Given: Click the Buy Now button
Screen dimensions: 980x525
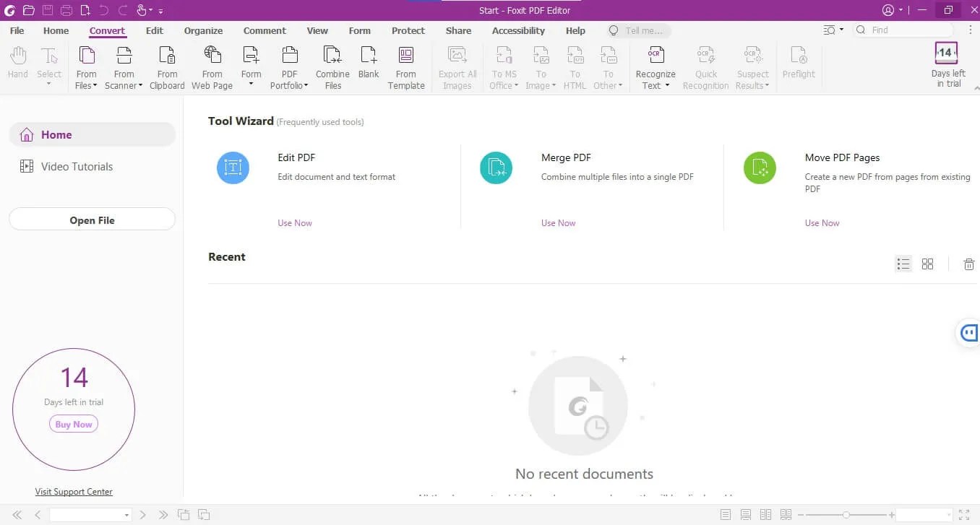Looking at the screenshot, I should point(73,424).
